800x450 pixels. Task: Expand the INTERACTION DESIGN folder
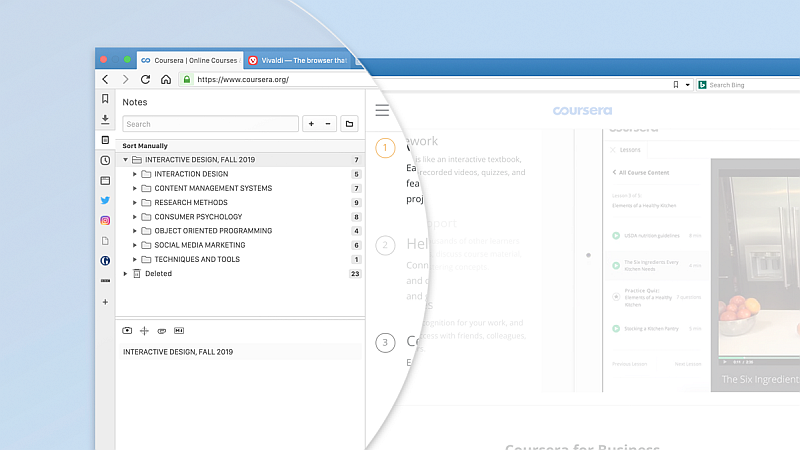point(135,174)
